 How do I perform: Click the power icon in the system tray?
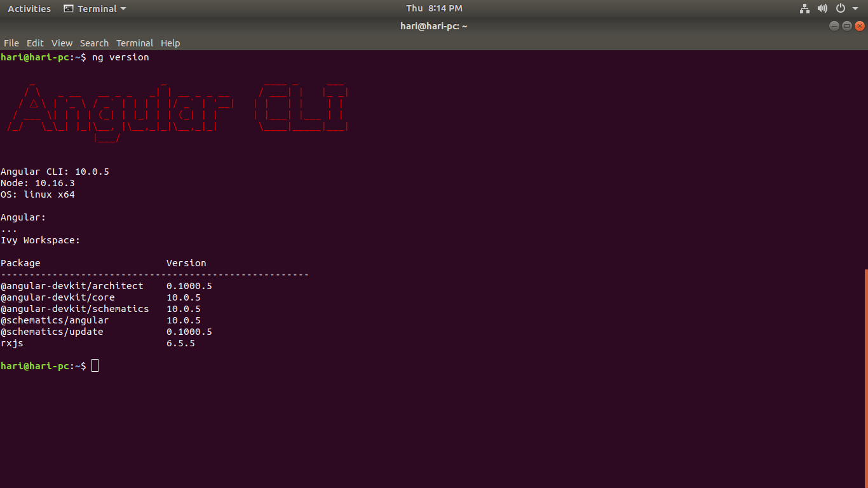coord(840,8)
